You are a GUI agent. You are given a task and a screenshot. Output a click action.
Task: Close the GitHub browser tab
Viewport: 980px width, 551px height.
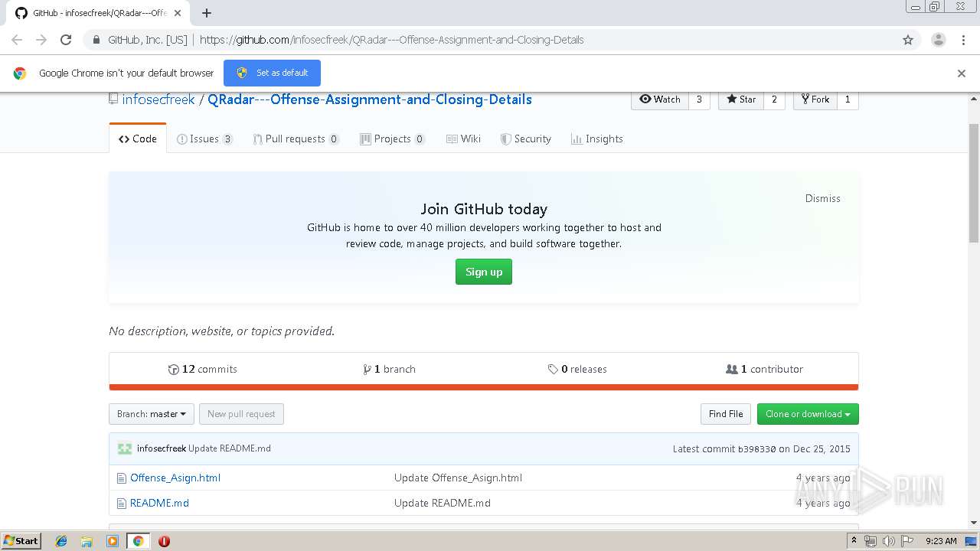click(178, 13)
